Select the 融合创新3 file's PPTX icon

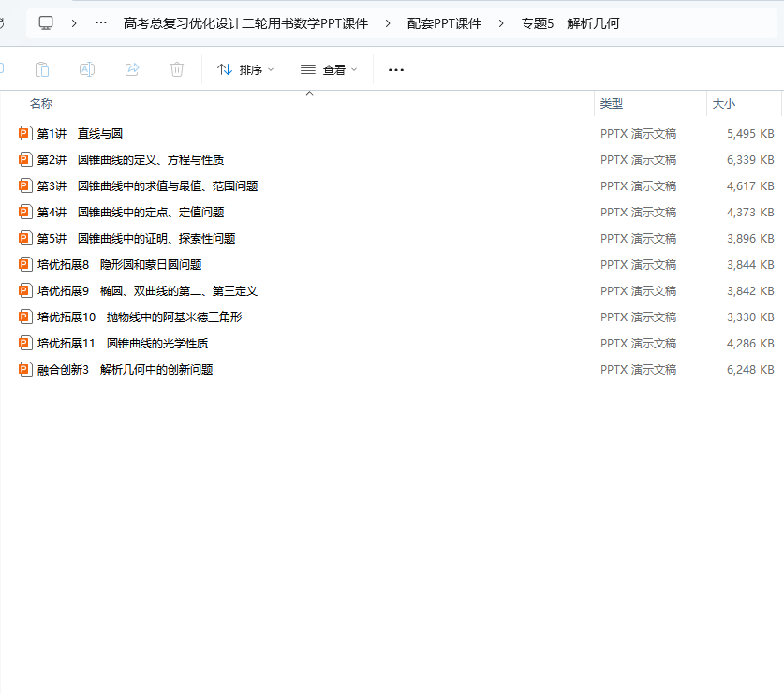pos(25,370)
